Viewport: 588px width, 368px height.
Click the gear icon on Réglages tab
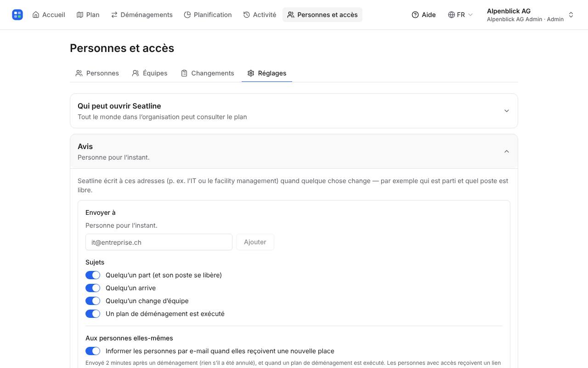(x=251, y=73)
